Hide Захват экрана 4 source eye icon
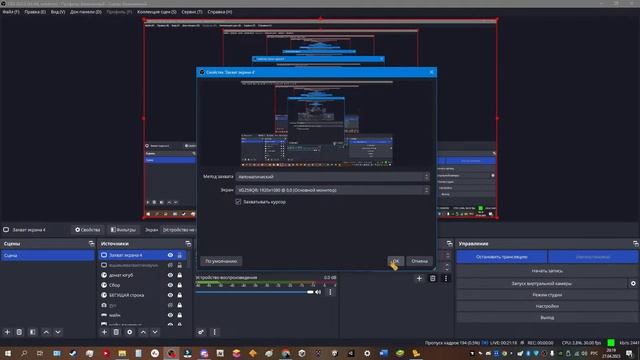The height and width of the screenshot is (360, 640). (170, 255)
